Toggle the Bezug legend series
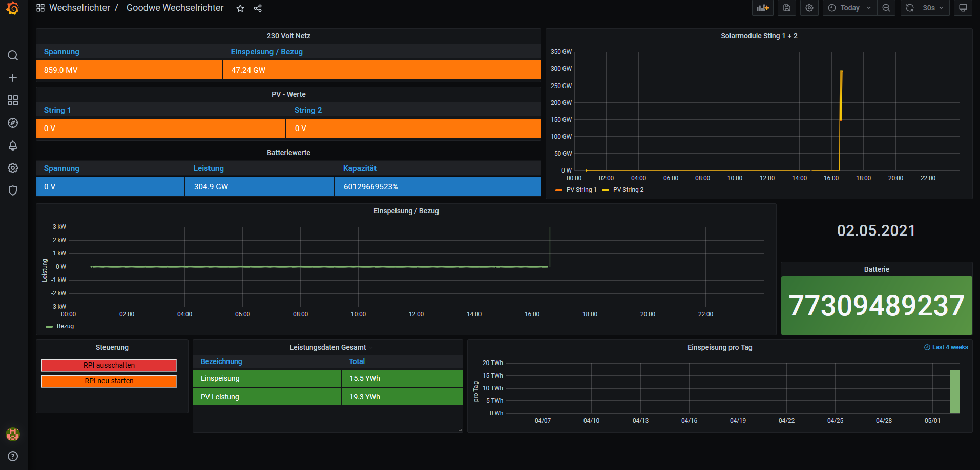The width and height of the screenshot is (980, 470). tap(65, 326)
